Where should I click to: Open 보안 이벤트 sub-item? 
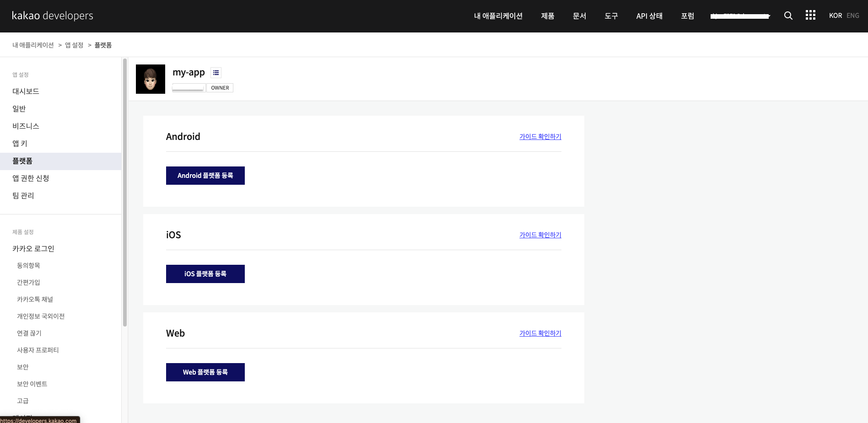coord(32,384)
